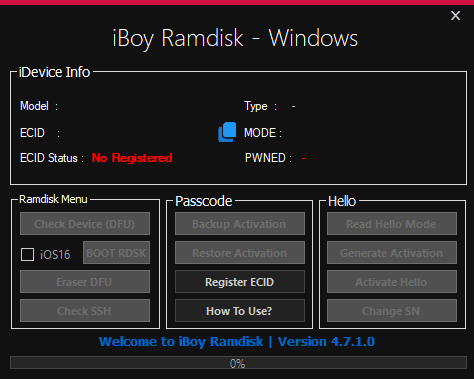Click the Hello group heading
474x379 pixels.
[342, 201]
